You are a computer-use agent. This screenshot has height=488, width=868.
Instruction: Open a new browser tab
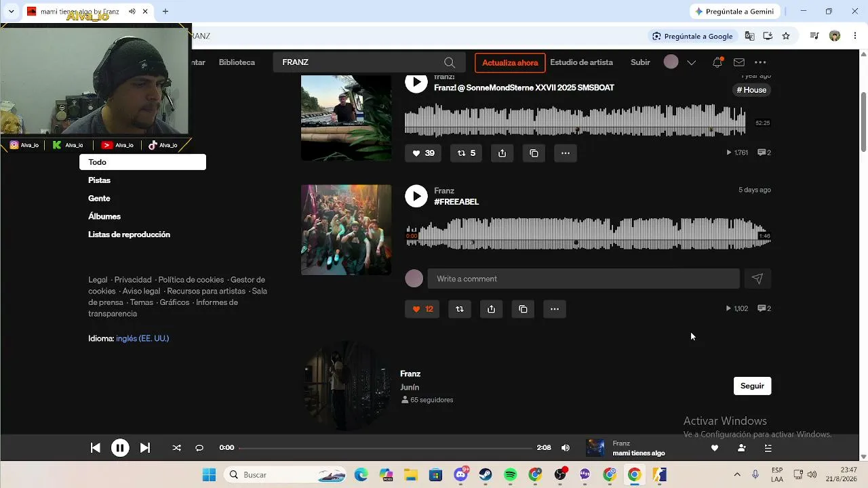coord(165,12)
